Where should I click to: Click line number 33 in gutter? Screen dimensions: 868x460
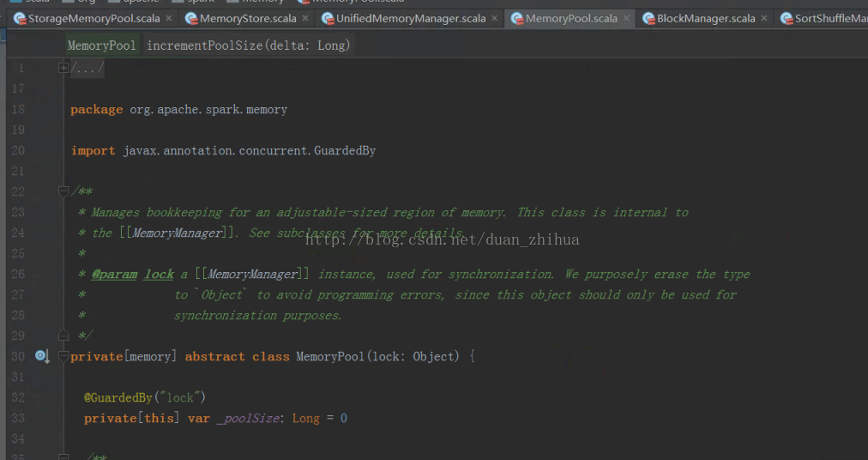click(18, 418)
